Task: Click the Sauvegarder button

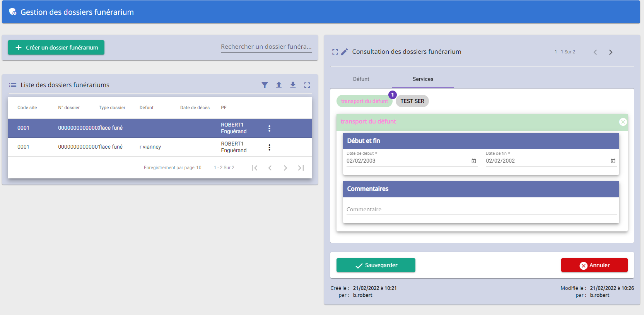Action: click(376, 265)
